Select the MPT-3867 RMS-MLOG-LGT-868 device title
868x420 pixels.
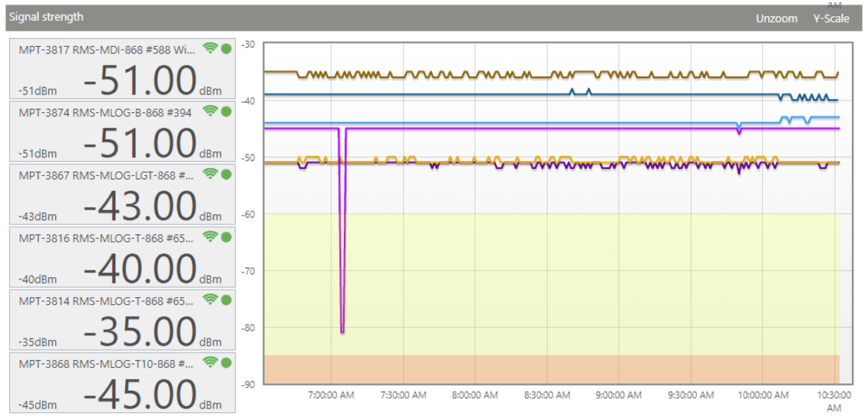(x=105, y=176)
